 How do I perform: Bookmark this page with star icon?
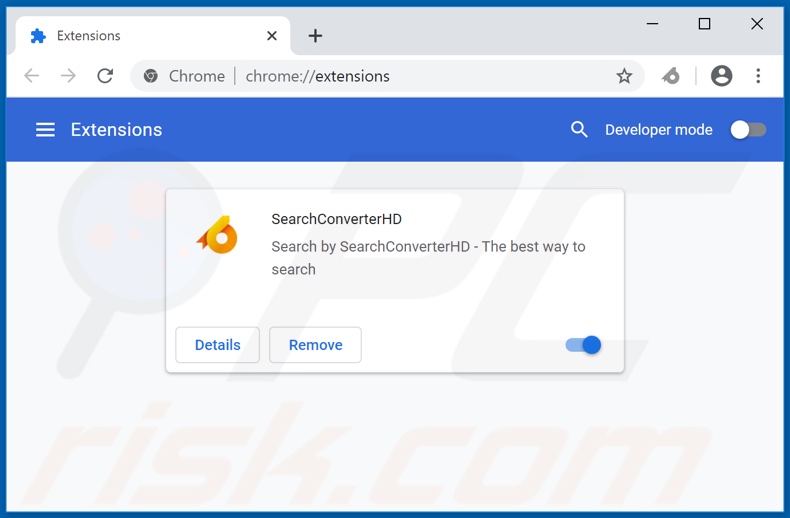point(624,76)
